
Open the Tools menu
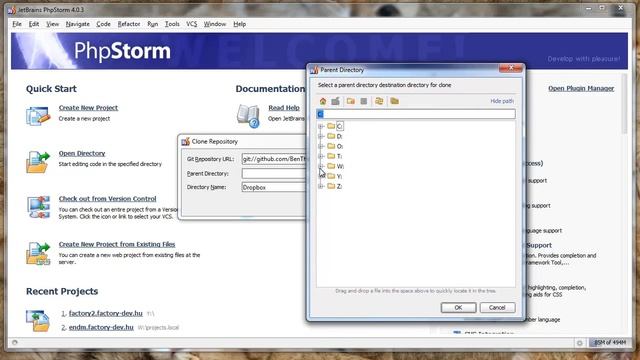pos(172,24)
